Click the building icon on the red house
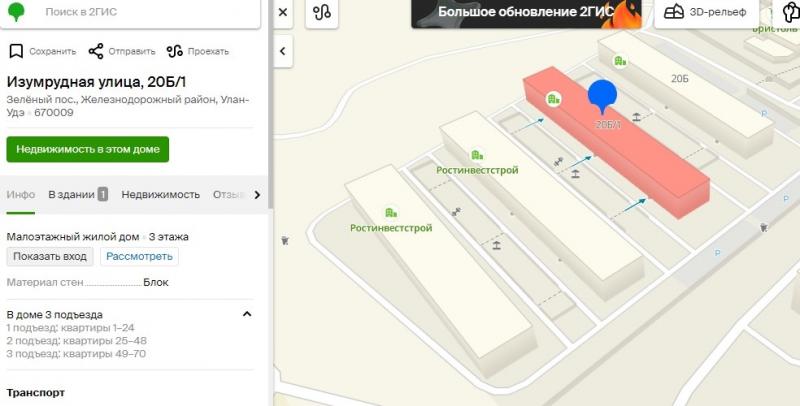This screenshot has height=406, width=800. click(x=554, y=99)
